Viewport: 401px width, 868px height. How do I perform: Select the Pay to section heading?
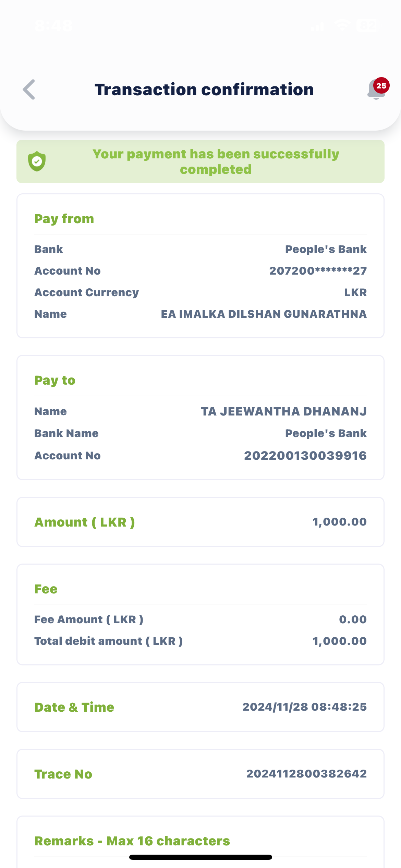click(x=55, y=380)
